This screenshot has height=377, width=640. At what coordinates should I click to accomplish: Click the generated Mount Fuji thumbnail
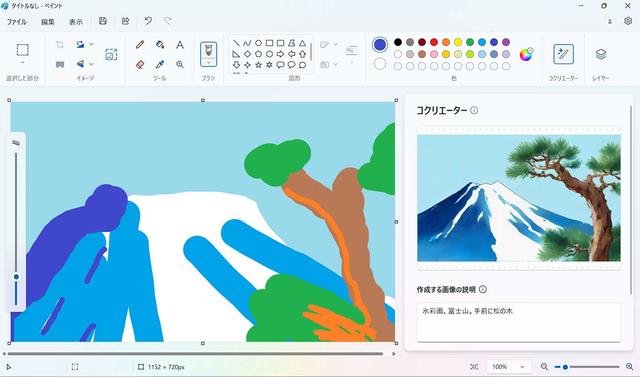click(x=519, y=198)
